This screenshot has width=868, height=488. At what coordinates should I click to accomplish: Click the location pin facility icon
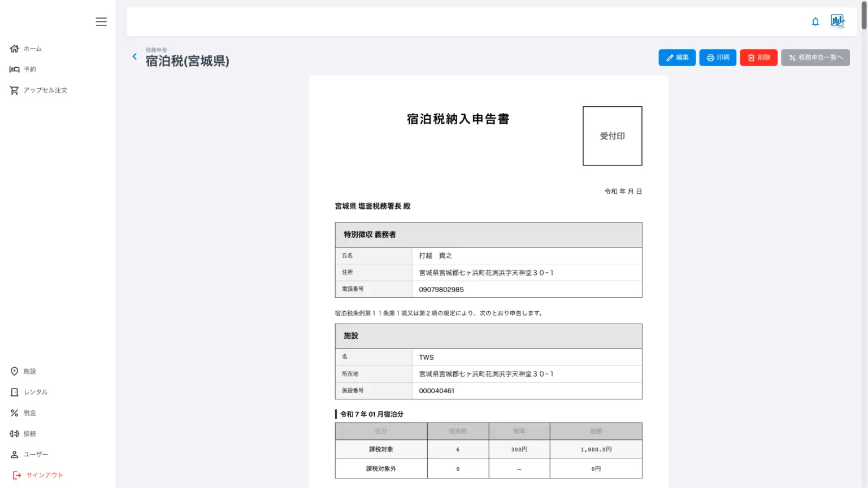click(x=15, y=371)
